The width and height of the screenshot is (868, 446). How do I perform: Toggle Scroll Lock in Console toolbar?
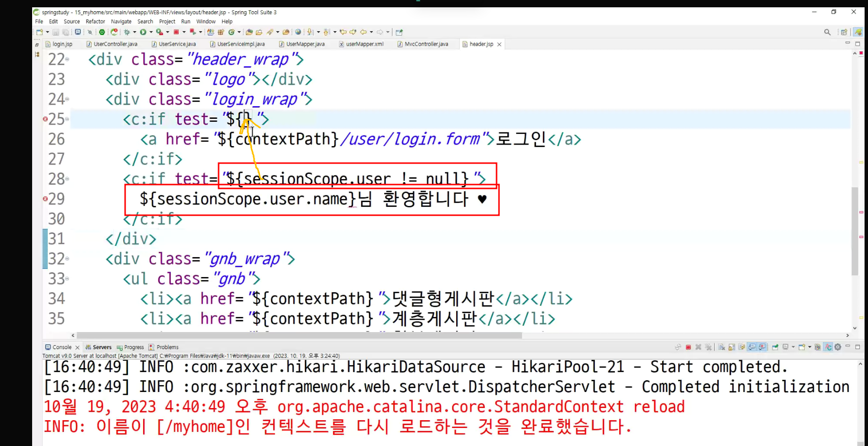point(732,347)
